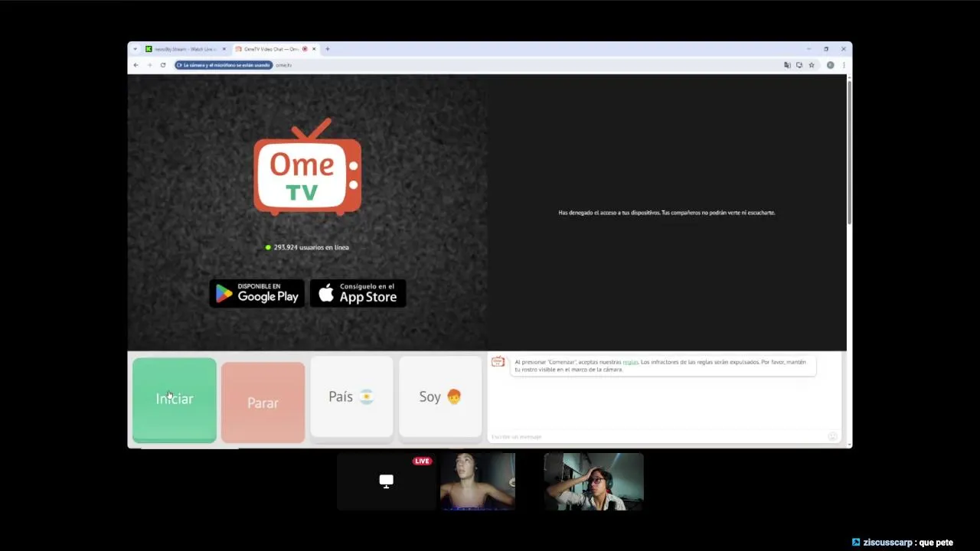Open the emoji picker in chat
Viewport: 980px width, 551px height.
pyautogui.click(x=832, y=436)
